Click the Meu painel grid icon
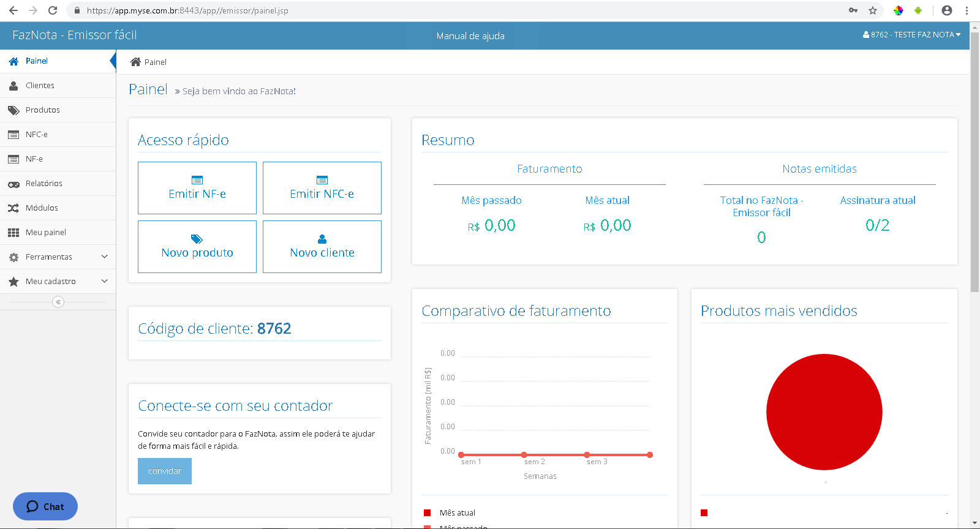Viewport: 980px width, 529px height. coord(13,233)
